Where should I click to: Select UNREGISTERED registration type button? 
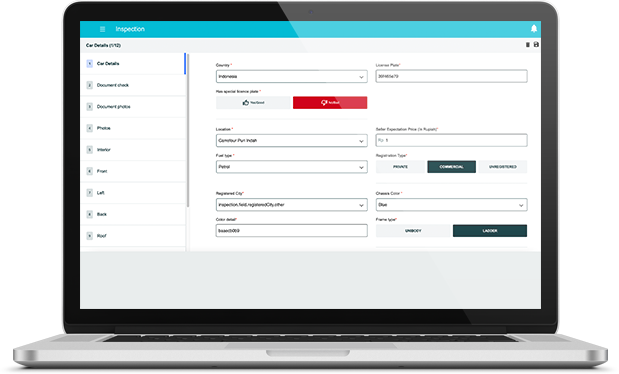(503, 167)
